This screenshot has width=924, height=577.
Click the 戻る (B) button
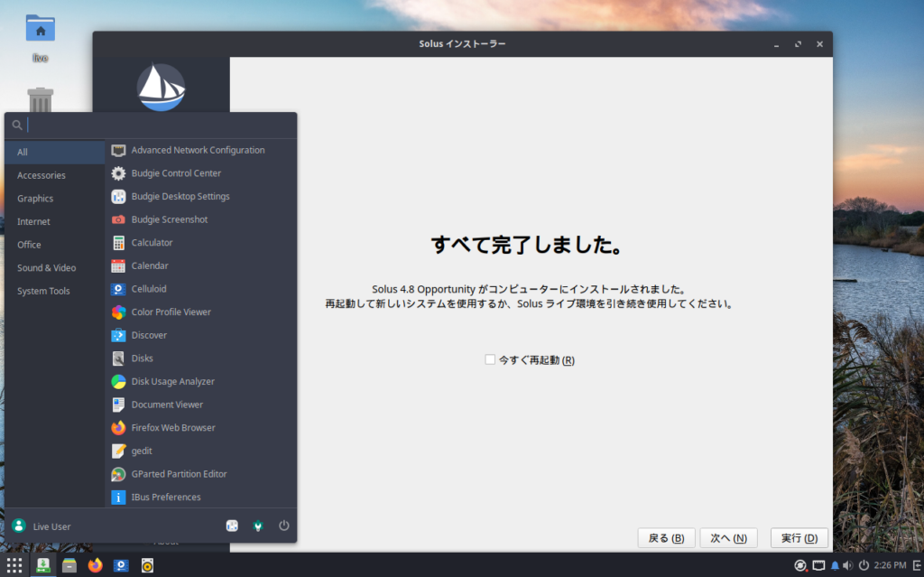tap(666, 538)
